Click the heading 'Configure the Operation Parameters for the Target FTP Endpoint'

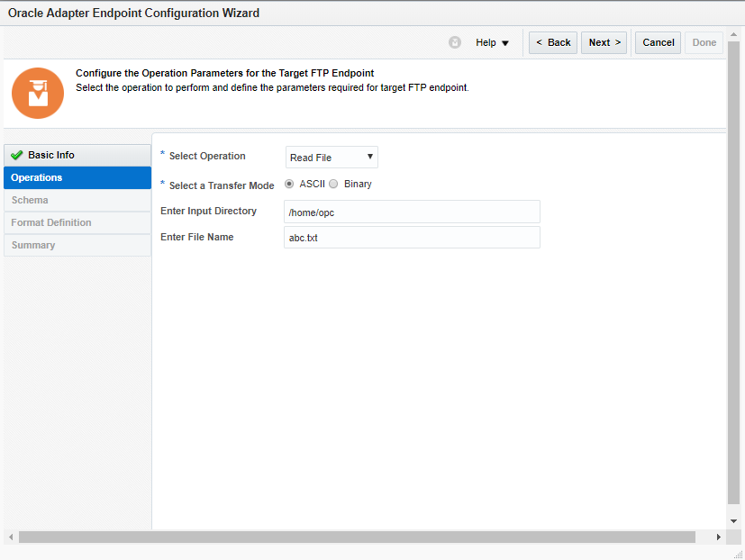(x=224, y=73)
